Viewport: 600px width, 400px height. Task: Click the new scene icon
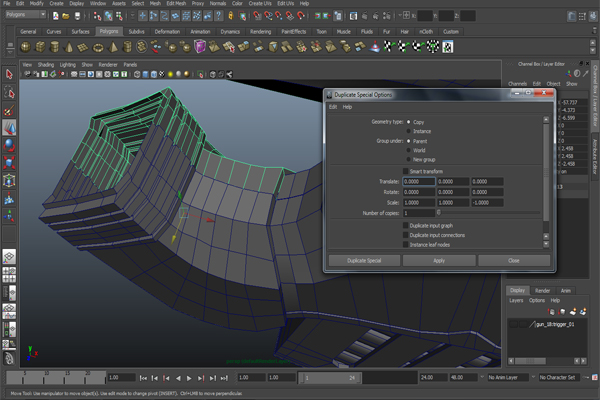point(56,16)
